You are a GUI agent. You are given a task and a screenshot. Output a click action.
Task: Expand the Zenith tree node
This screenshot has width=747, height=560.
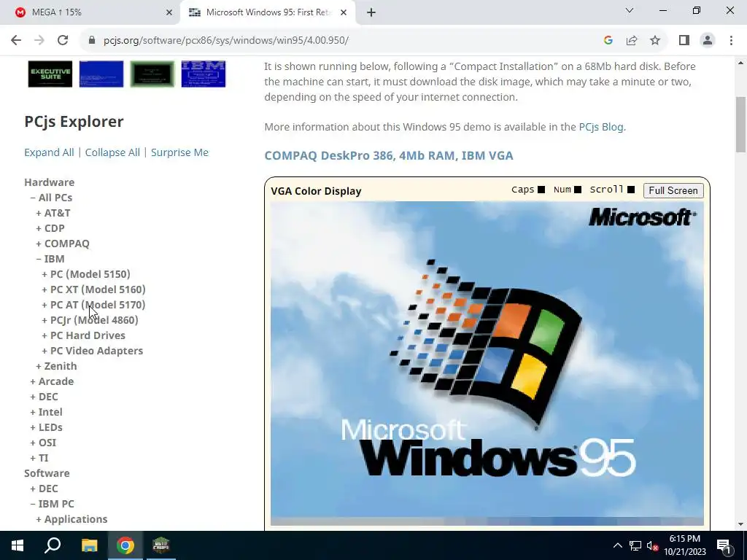tap(56, 366)
